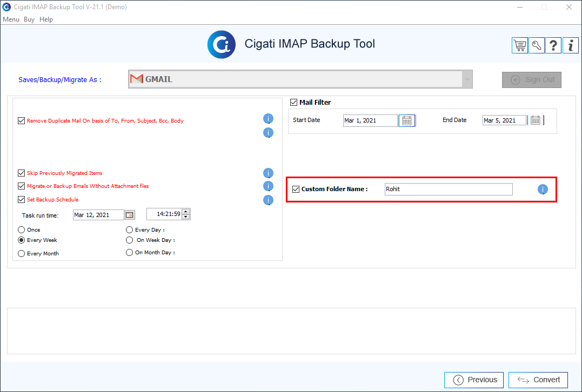Click the Task run time date field
This screenshot has width=582, height=392.
coord(98,215)
